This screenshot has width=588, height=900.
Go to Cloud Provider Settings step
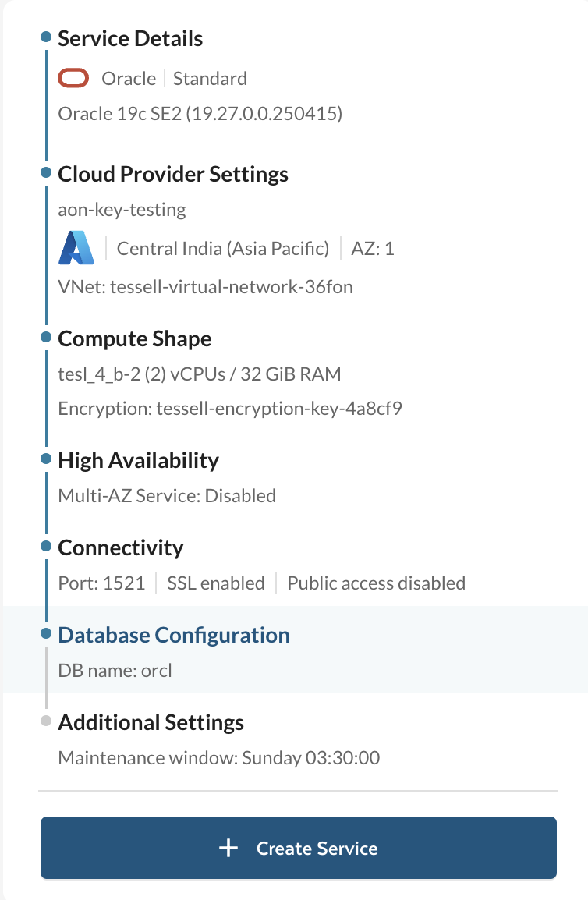tap(173, 174)
